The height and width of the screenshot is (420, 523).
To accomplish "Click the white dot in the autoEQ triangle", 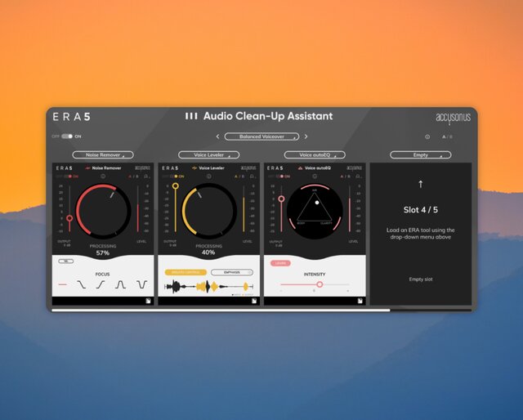I will [317, 203].
